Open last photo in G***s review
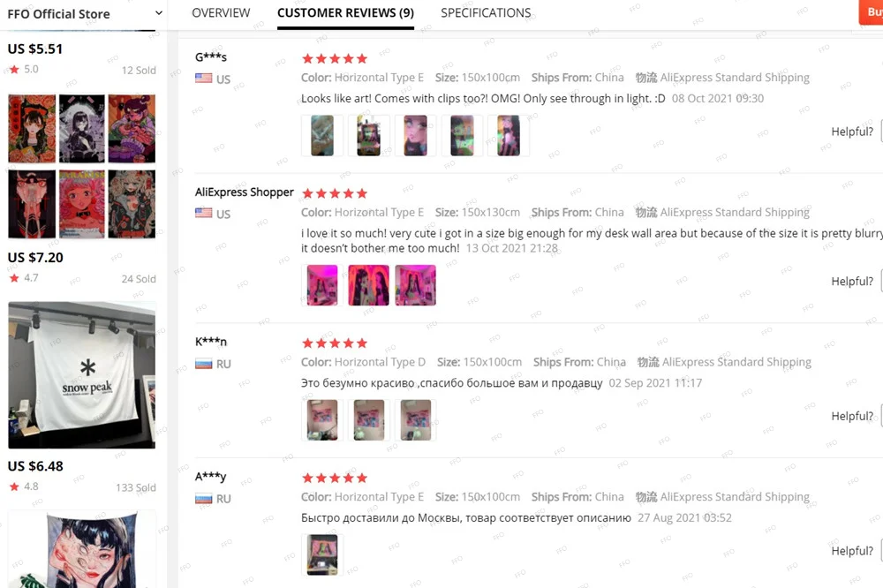 tap(509, 136)
